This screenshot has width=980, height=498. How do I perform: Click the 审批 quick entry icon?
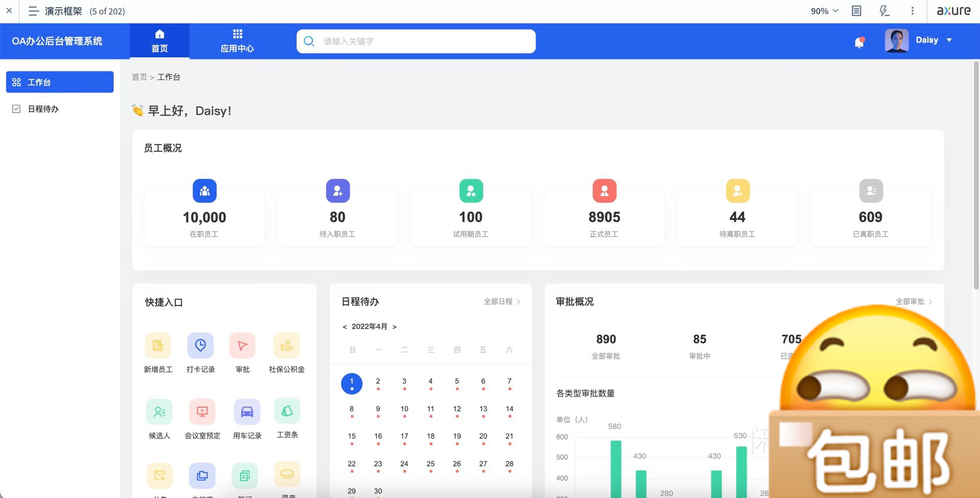pos(242,346)
